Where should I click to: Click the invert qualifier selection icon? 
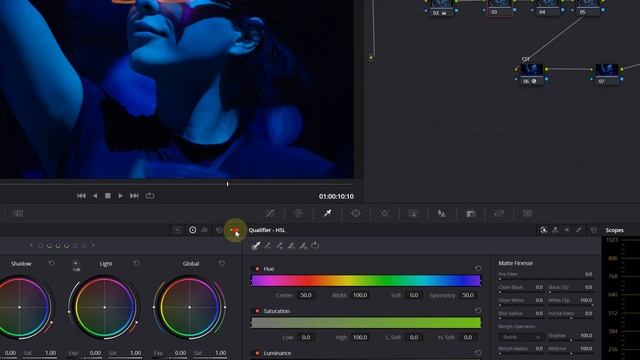point(315,245)
